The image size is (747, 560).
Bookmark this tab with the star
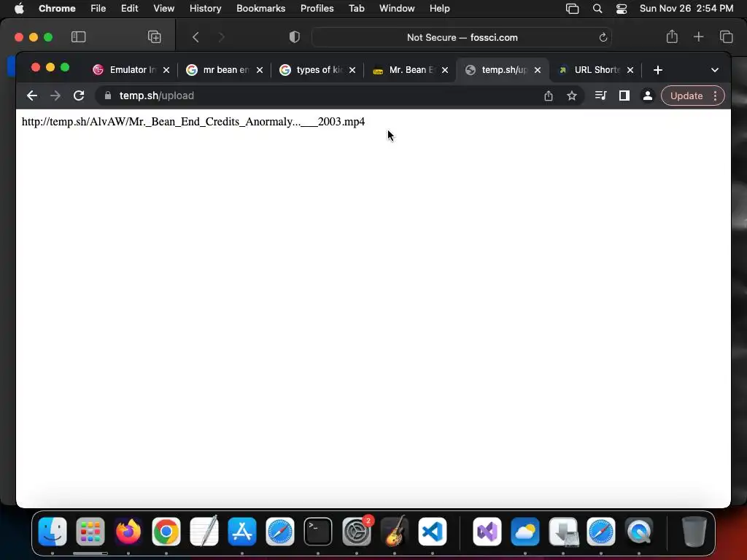pyautogui.click(x=572, y=96)
